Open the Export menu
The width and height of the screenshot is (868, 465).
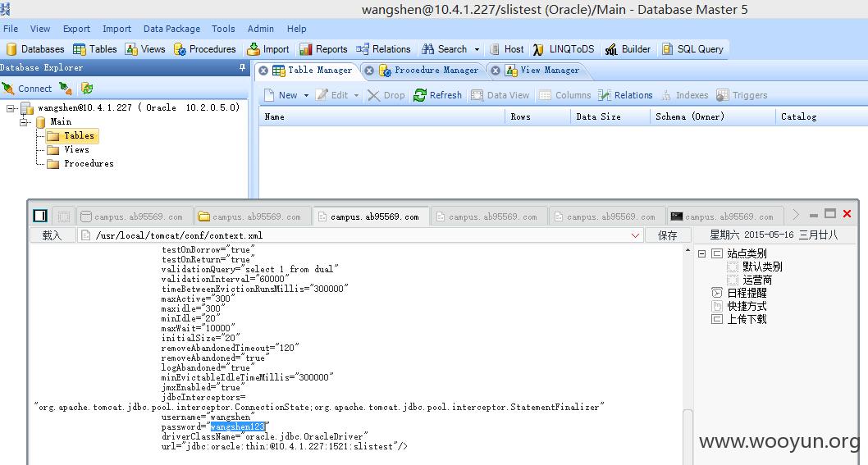[x=76, y=29]
